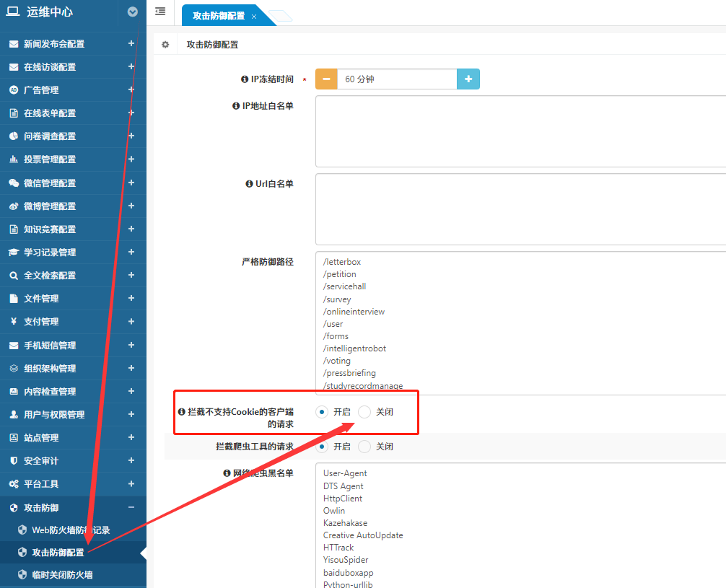
Task: Select 关闭 for 拦截不支持Cookie的客户端
Action: click(x=364, y=412)
